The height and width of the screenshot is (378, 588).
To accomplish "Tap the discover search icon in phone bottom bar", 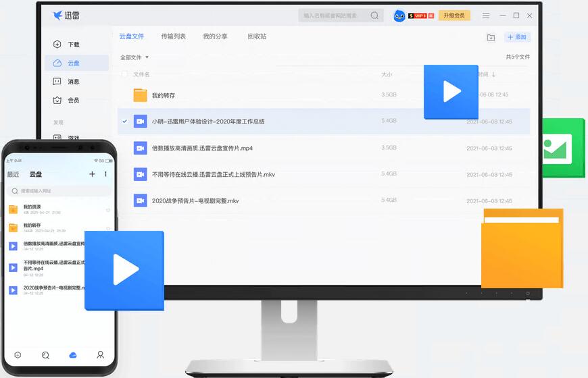I will tap(45, 355).
